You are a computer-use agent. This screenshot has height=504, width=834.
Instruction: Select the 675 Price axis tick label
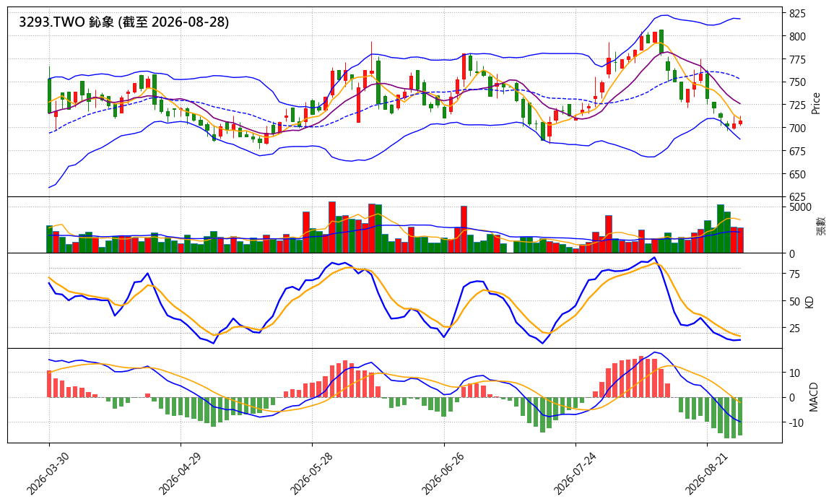click(x=797, y=152)
